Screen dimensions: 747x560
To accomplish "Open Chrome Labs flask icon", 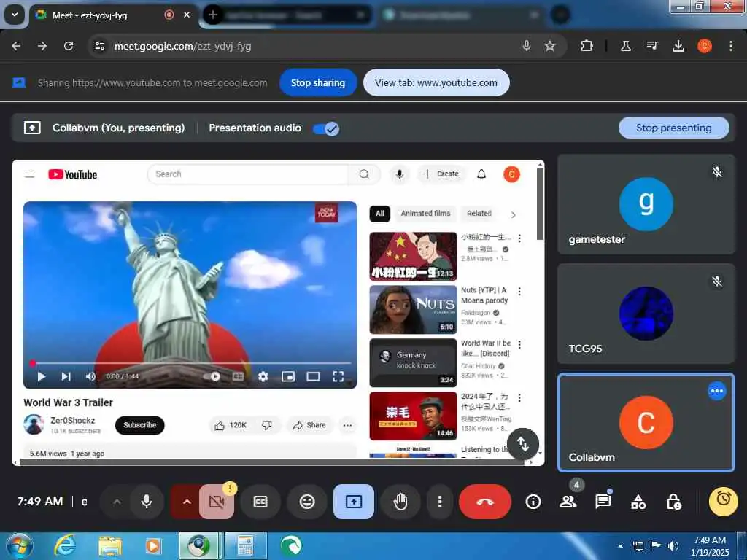I will coord(625,46).
